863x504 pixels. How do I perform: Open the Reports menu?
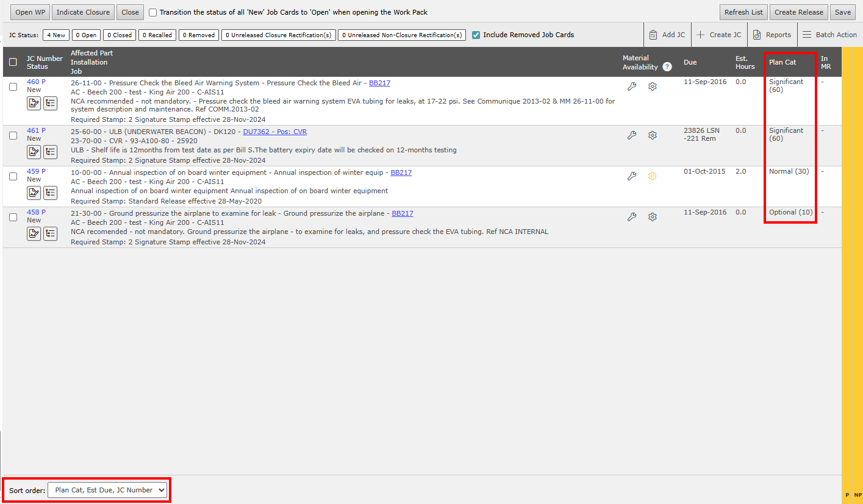772,35
